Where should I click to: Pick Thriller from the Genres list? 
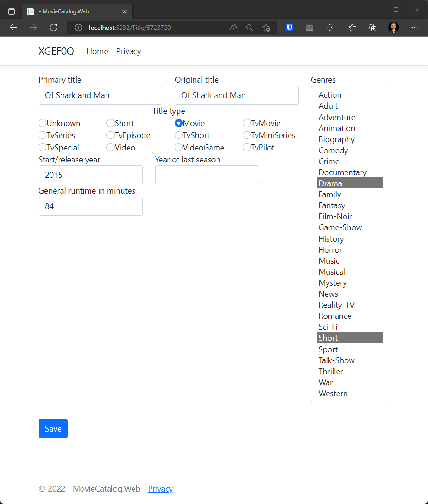tap(331, 371)
